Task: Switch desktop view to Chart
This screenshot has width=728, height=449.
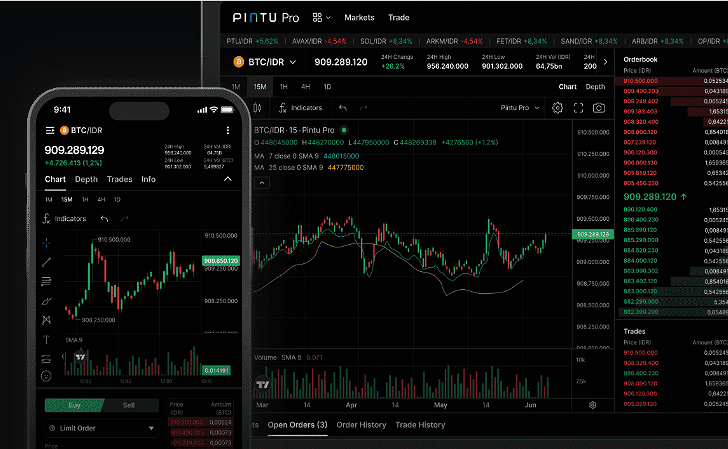Action: click(567, 87)
